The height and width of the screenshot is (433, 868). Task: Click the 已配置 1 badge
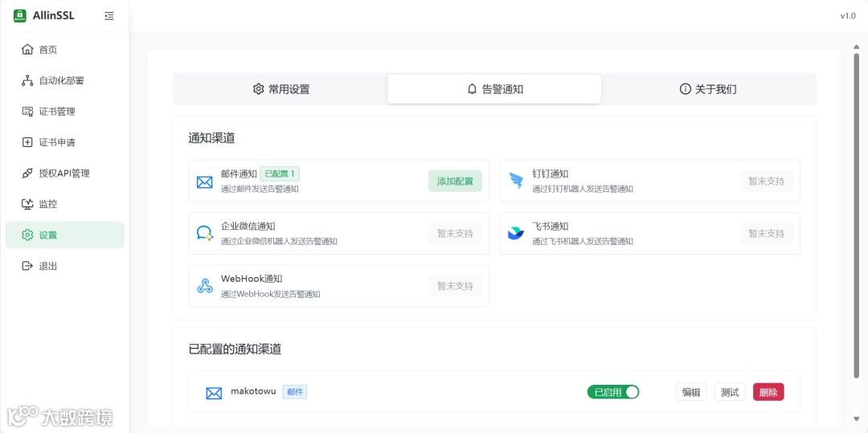click(x=280, y=174)
